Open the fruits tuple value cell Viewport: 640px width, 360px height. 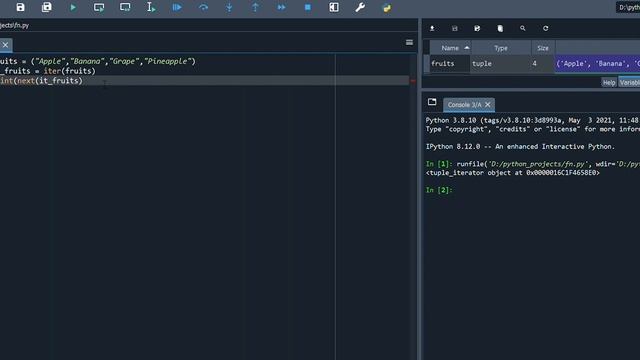(597, 64)
